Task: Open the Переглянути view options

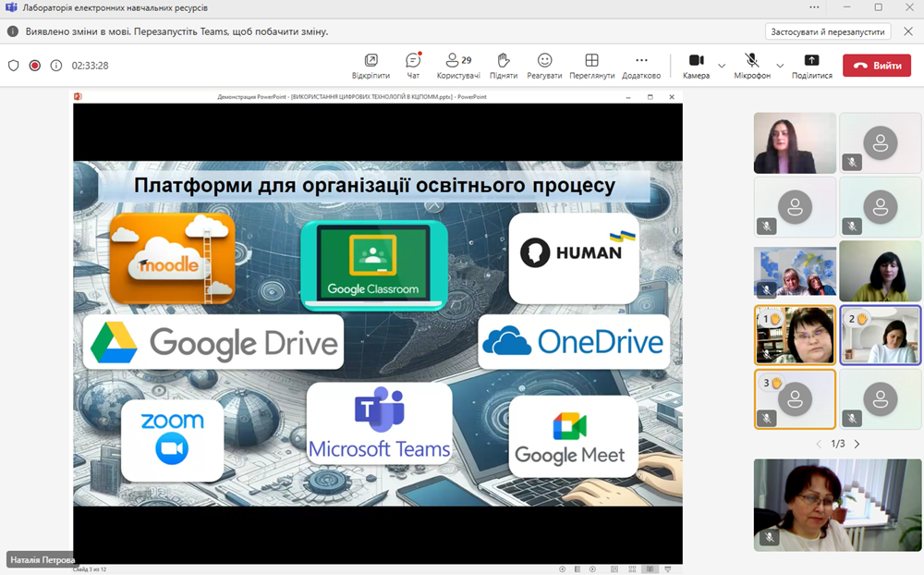Action: (x=592, y=65)
